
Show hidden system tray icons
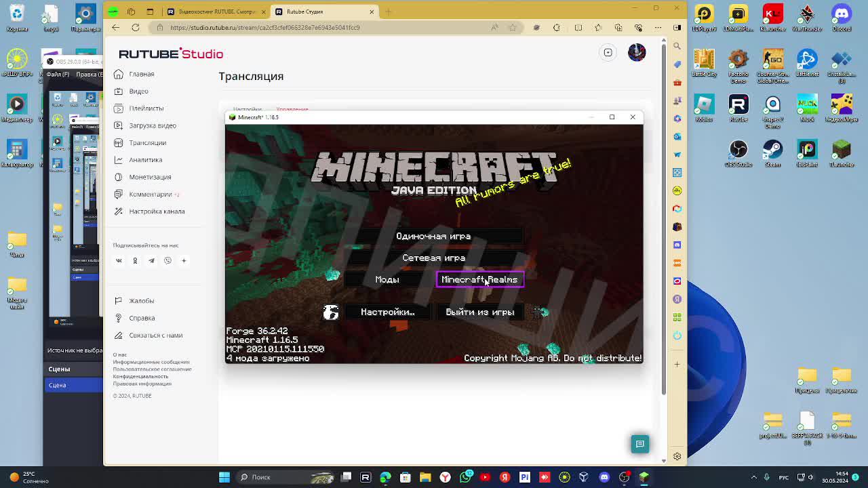(753, 477)
